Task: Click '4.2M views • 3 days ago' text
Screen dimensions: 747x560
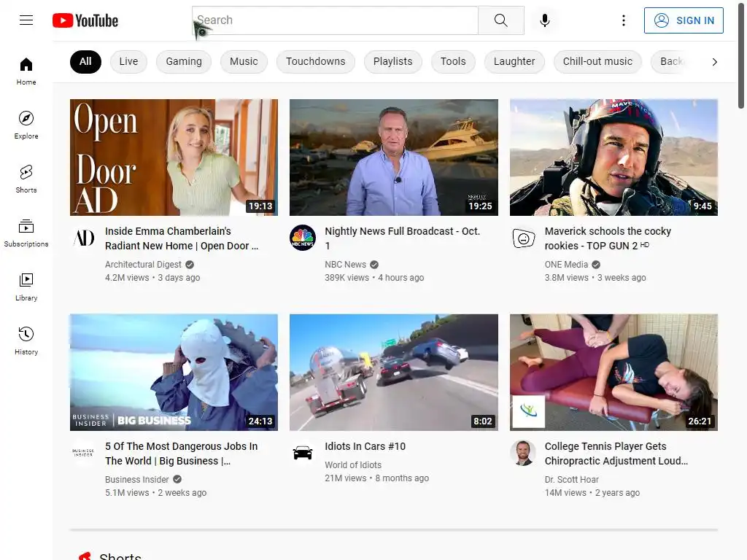Action: click(x=152, y=278)
